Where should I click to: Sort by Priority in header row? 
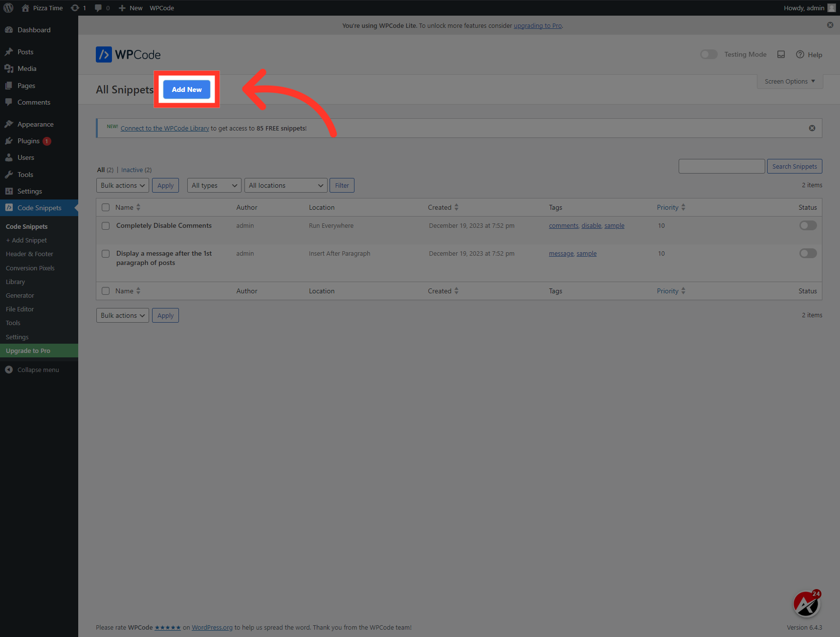pos(671,207)
